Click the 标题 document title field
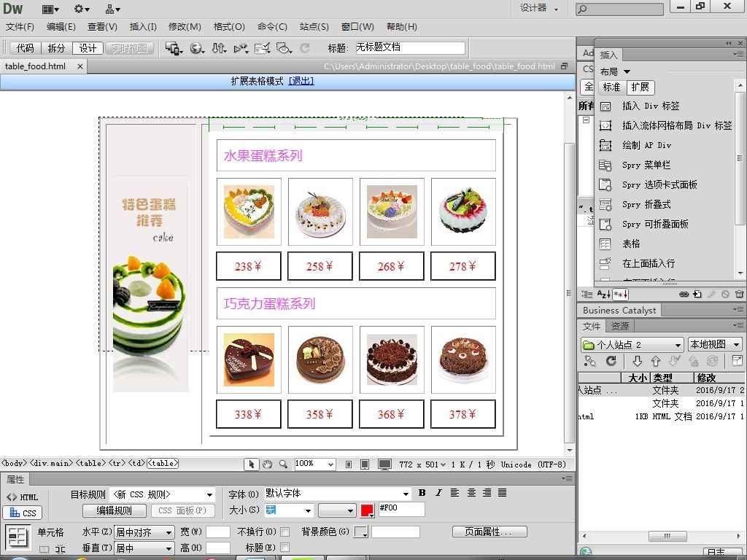The width and height of the screenshot is (747, 560). (x=410, y=48)
